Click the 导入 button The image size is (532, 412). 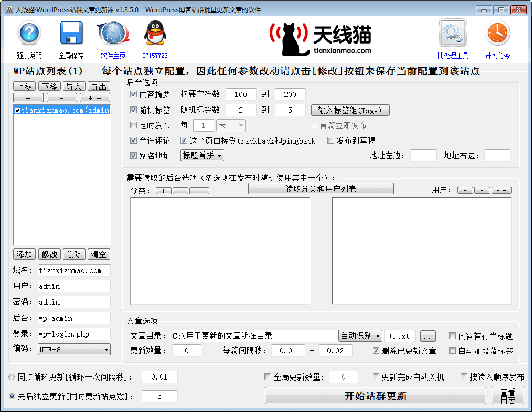click(74, 86)
